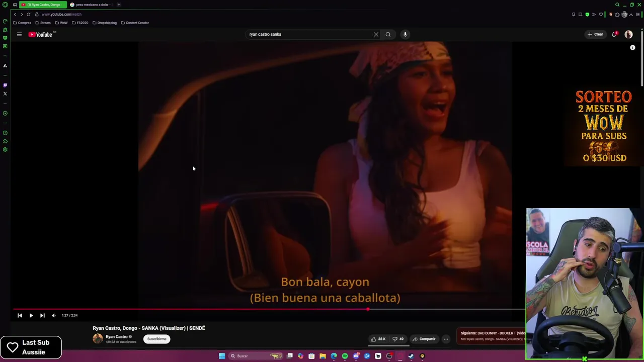The width and height of the screenshot is (644, 362).
Task: Open the browser extensions cube icon
Action: click(x=617, y=14)
